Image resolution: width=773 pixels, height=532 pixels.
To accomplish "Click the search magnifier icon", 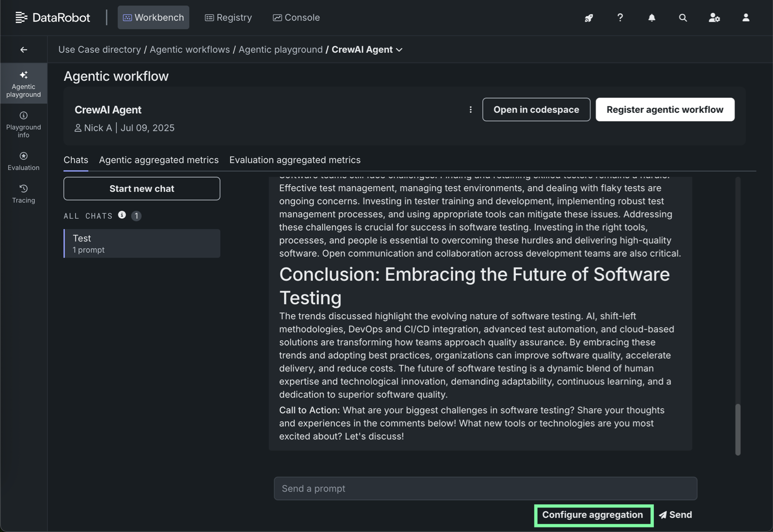I will [682, 18].
